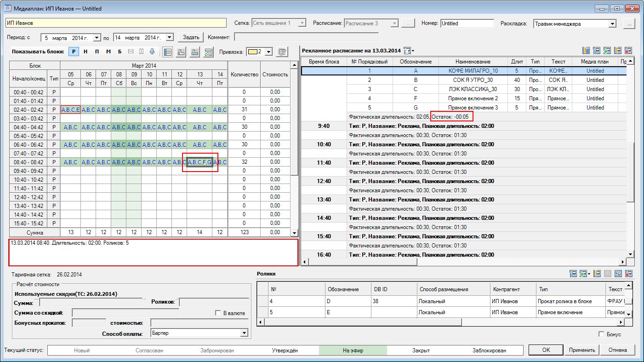Toggle dotted vertical columns block view icon
Image resolution: width=644 pixels, height=362 pixels.
click(x=141, y=52)
